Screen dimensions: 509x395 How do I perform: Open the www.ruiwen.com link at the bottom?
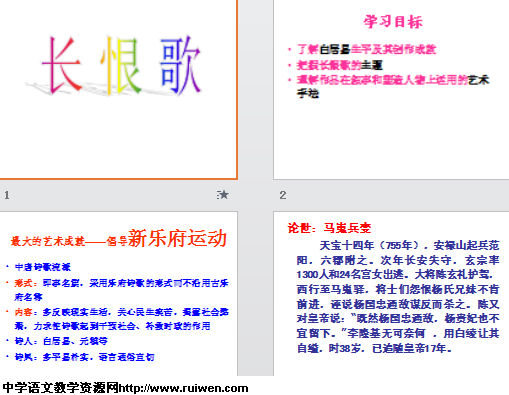point(183,388)
